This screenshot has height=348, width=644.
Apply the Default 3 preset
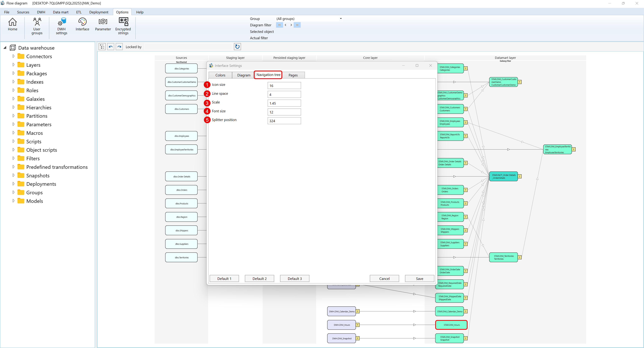294,278
